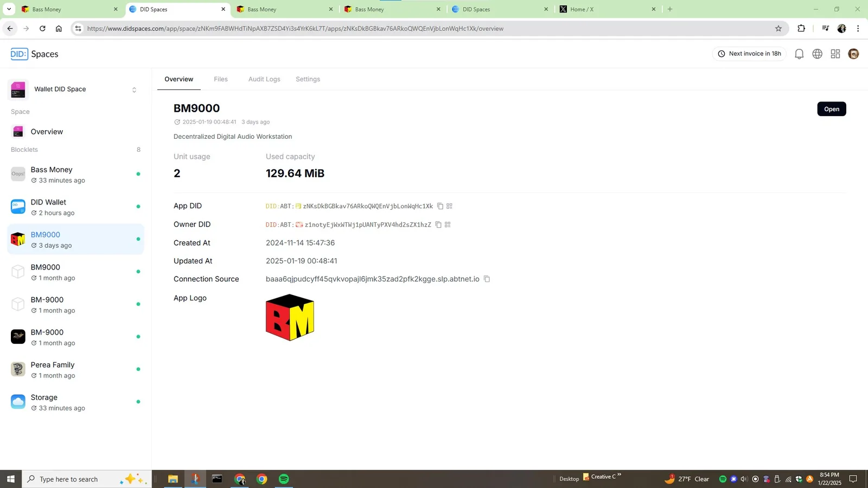
Task: Show QR code for the Owner DID
Action: coord(448,224)
